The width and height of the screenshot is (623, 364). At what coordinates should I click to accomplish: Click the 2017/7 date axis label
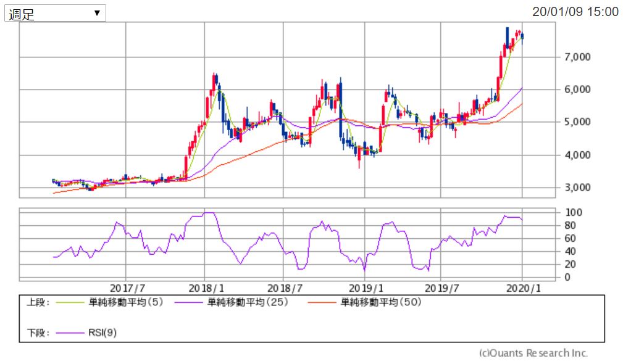[127, 288]
